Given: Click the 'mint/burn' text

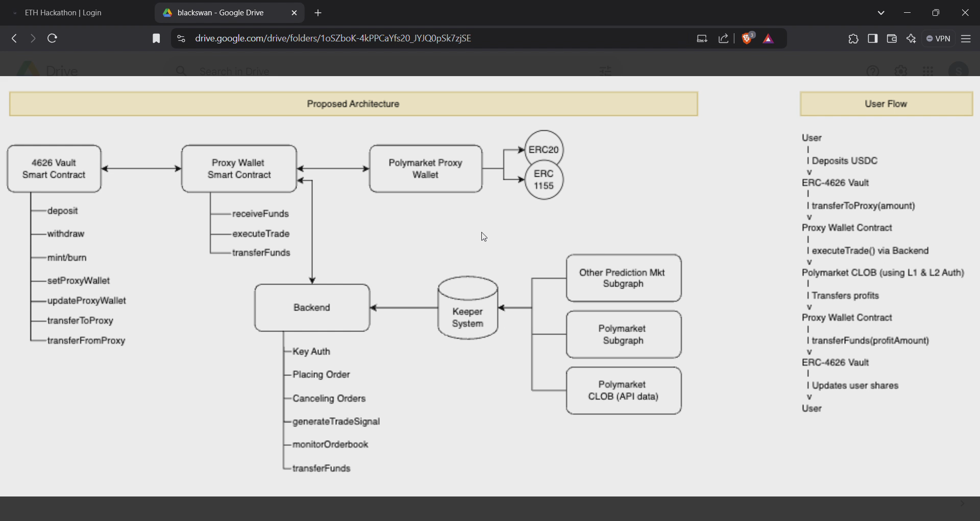Looking at the screenshot, I should click(67, 257).
